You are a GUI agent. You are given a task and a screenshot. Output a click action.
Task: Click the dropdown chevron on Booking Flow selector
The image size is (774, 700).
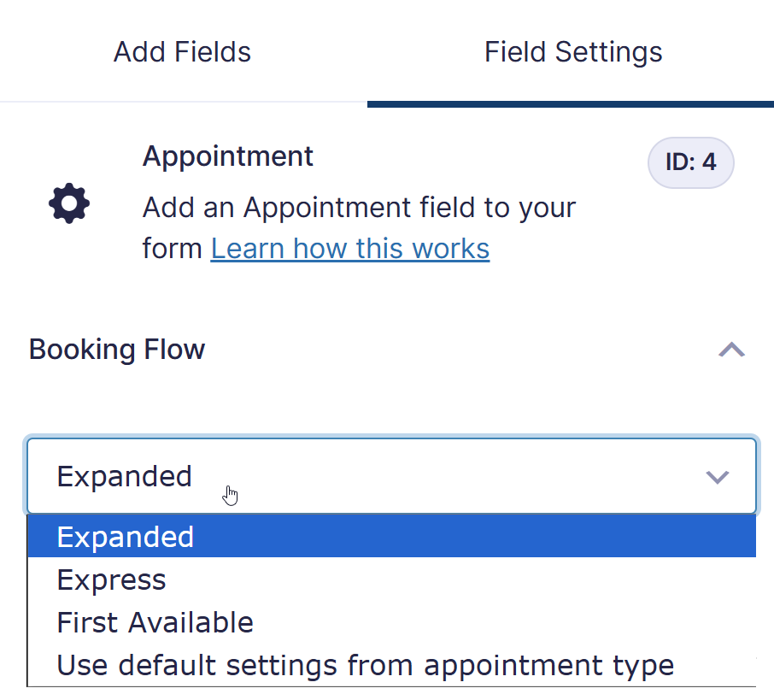[x=717, y=476]
